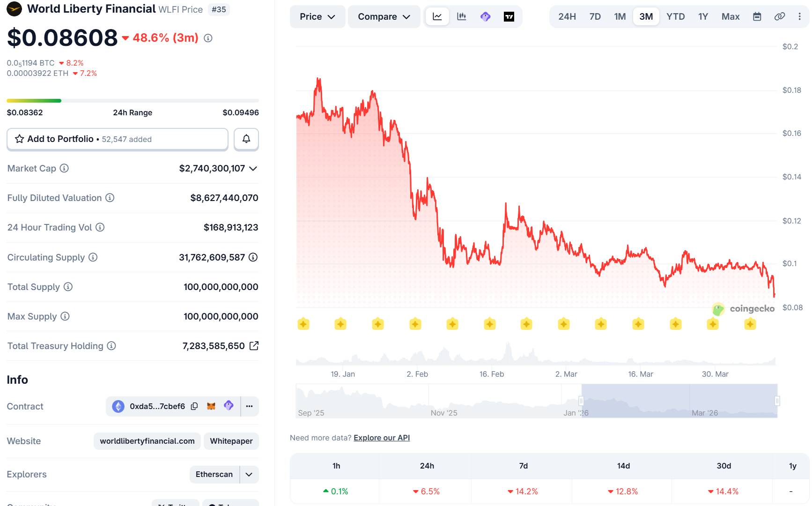Select the YTD chart period

pyautogui.click(x=675, y=16)
